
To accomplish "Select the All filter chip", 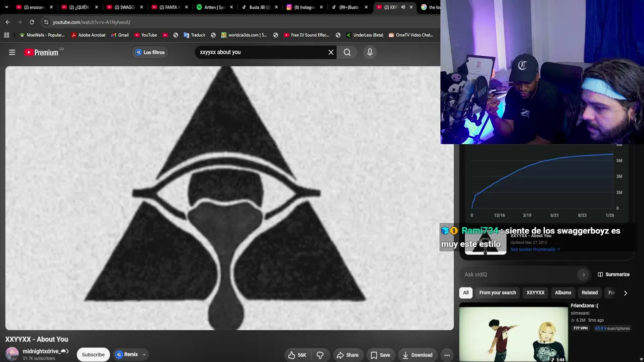I will [x=466, y=293].
